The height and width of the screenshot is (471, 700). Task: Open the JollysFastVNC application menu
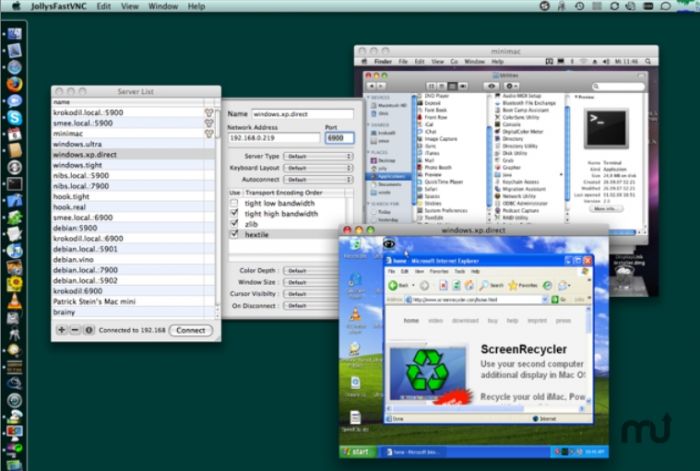[58, 6]
